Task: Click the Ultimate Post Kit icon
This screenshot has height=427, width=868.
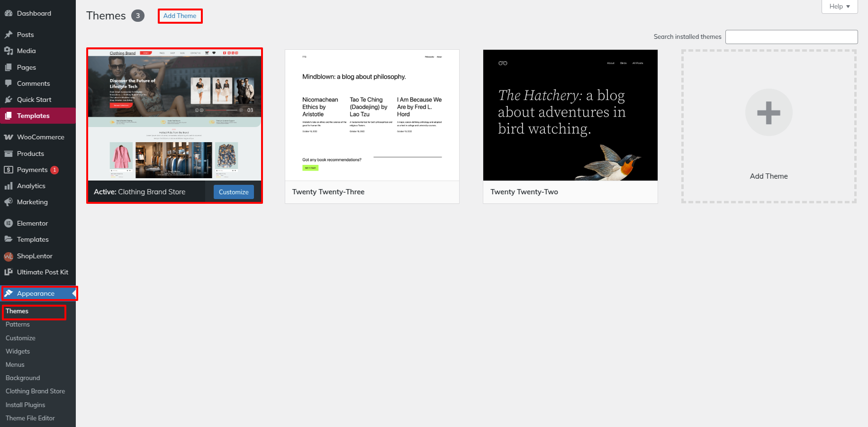Action: coord(9,272)
